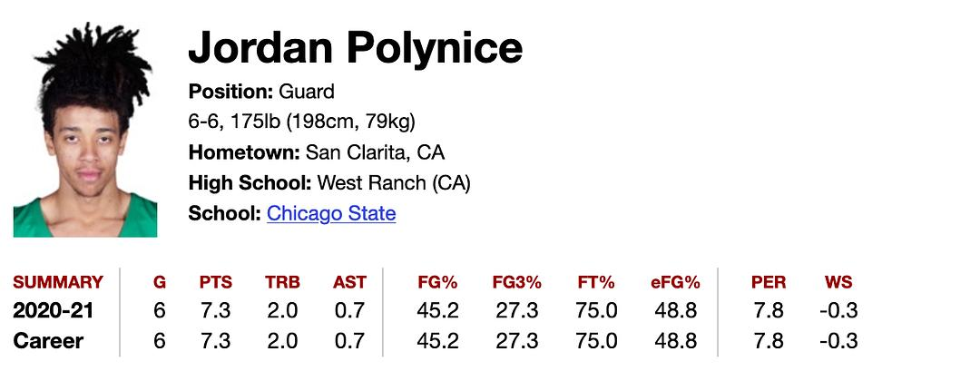Select the WS win shares header
Image resolution: width=980 pixels, height=381 pixels.
838,282
